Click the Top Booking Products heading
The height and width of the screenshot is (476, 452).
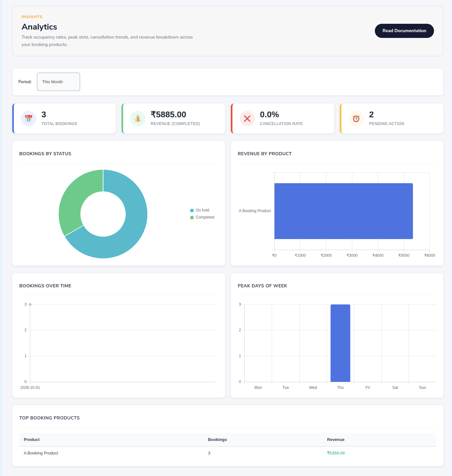click(50, 418)
